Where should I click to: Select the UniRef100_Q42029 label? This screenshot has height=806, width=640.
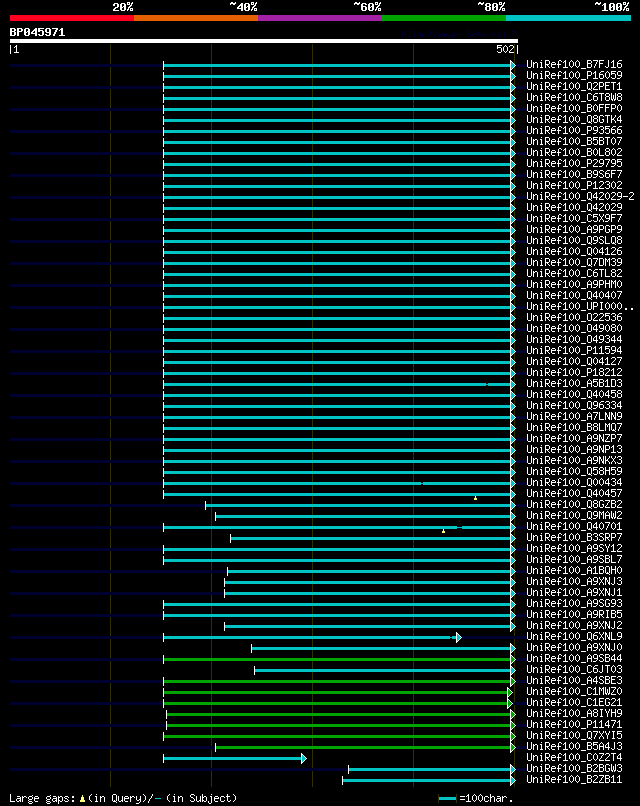click(x=574, y=208)
